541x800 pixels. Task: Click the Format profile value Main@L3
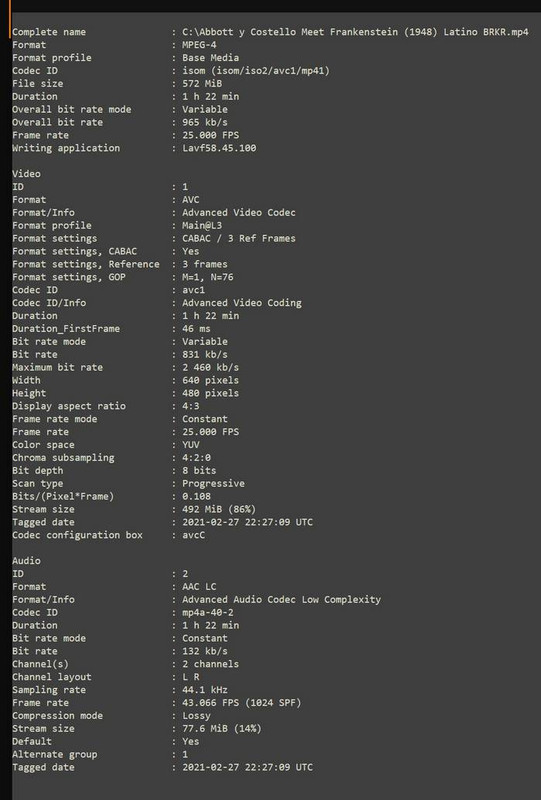pyautogui.click(x=202, y=226)
